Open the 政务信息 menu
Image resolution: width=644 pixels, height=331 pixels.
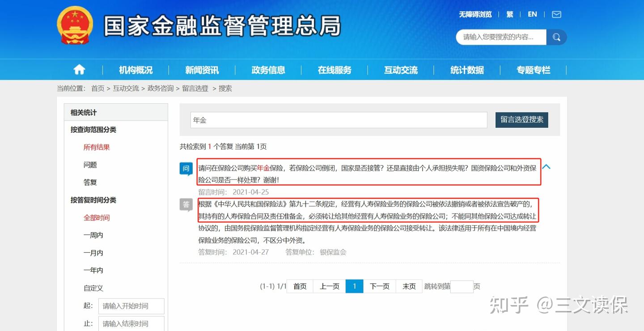268,70
